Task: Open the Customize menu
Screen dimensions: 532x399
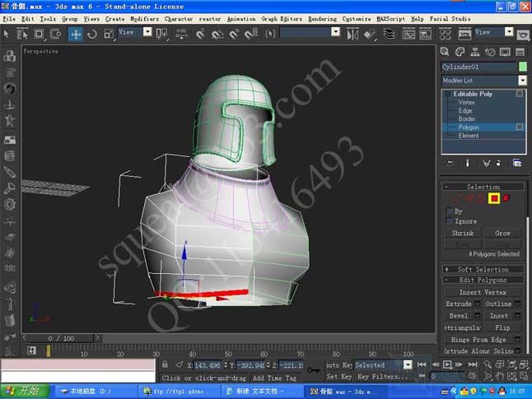Action: [357, 19]
